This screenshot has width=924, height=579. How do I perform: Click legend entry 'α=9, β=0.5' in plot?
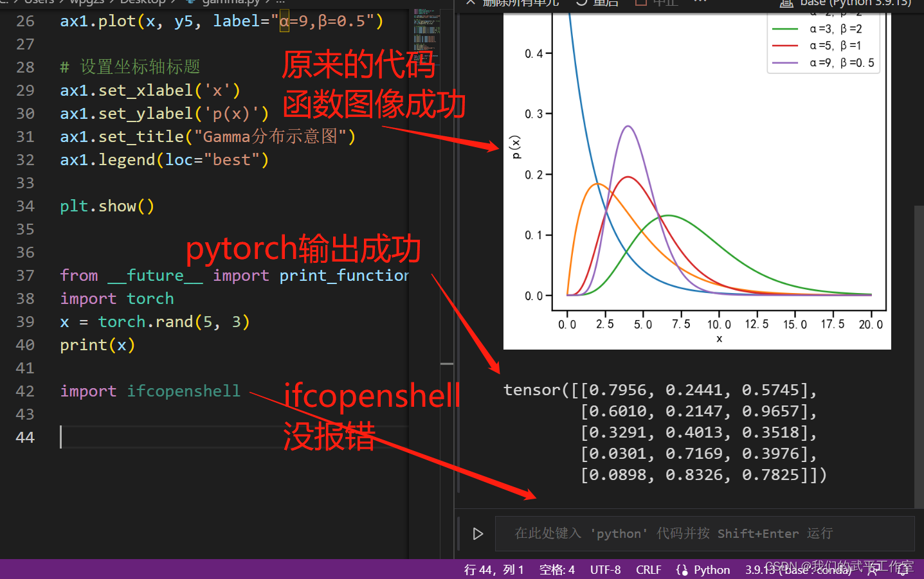824,63
